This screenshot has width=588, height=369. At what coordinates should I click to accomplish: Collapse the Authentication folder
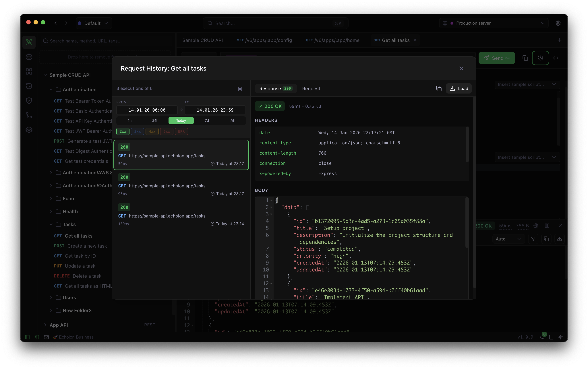[x=51, y=90]
